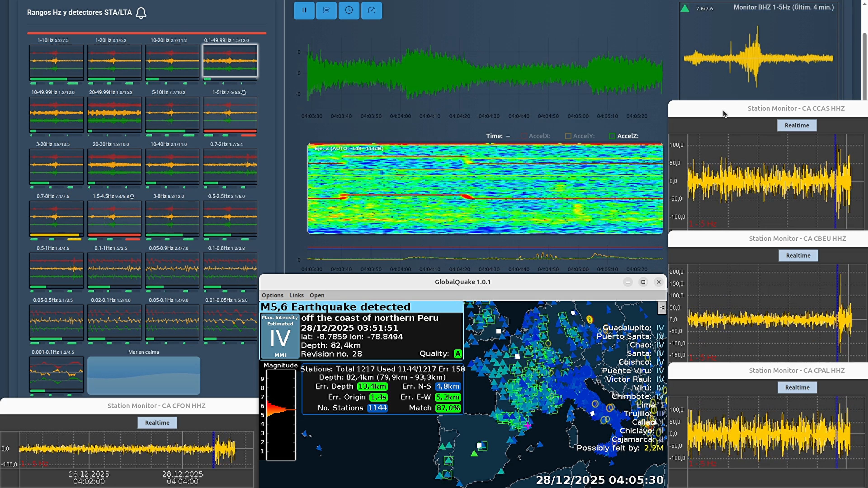Select the 0.1-49.99Hz filter thumbnail
This screenshot has width=868, height=488.
[230, 61]
